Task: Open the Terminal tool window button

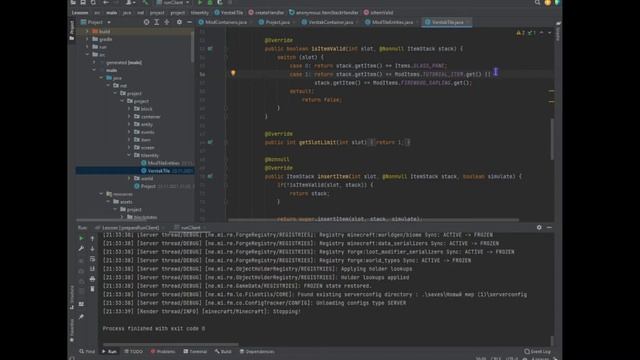Action: pos(195,351)
